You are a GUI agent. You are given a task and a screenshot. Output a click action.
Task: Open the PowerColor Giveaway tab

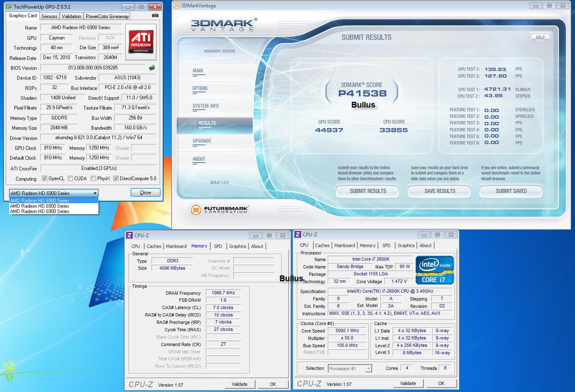click(x=107, y=16)
